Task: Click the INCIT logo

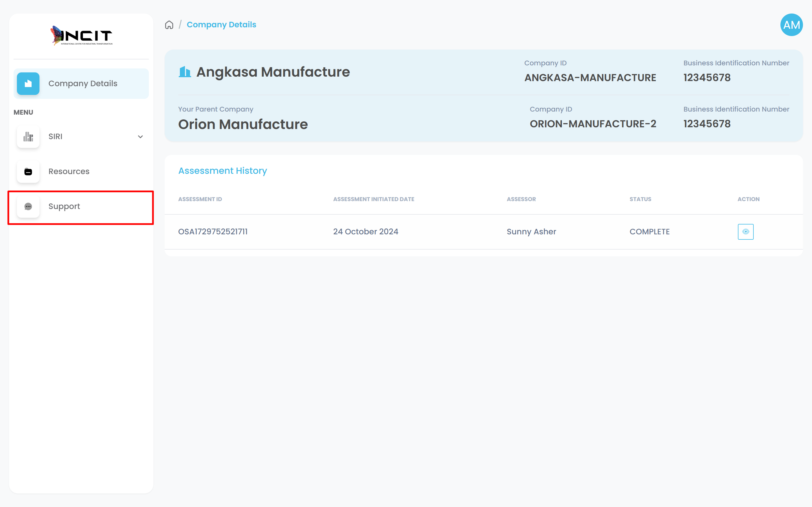Action: pos(81,35)
